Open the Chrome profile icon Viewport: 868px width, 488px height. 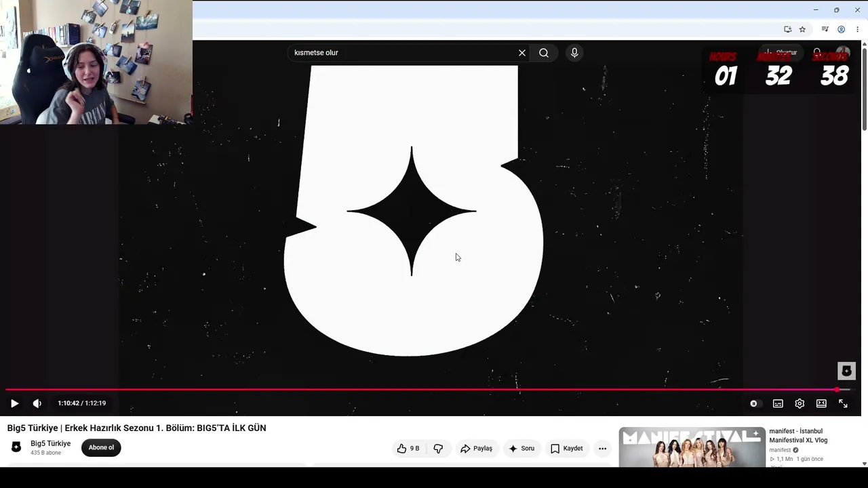(x=841, y=29)
